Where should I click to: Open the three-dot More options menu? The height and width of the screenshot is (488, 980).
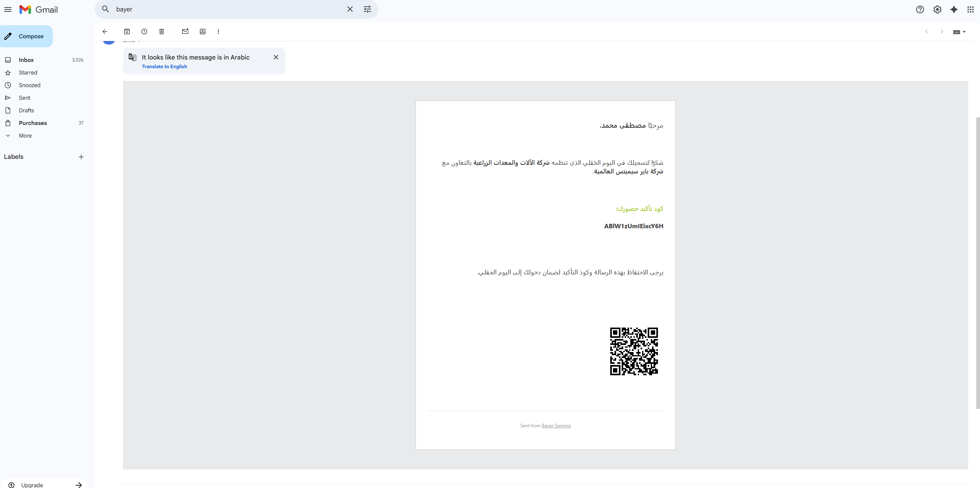pos(218,32)
